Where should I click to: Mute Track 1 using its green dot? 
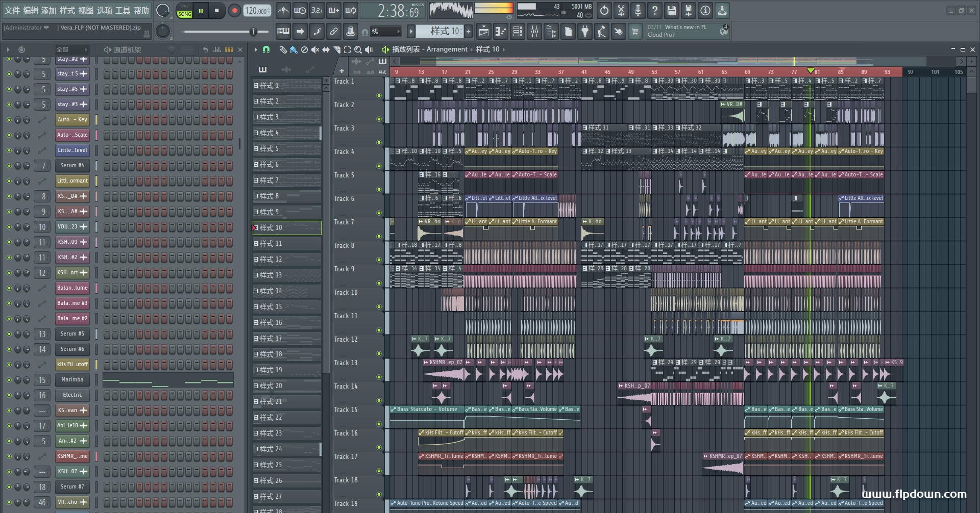[379, 95]
